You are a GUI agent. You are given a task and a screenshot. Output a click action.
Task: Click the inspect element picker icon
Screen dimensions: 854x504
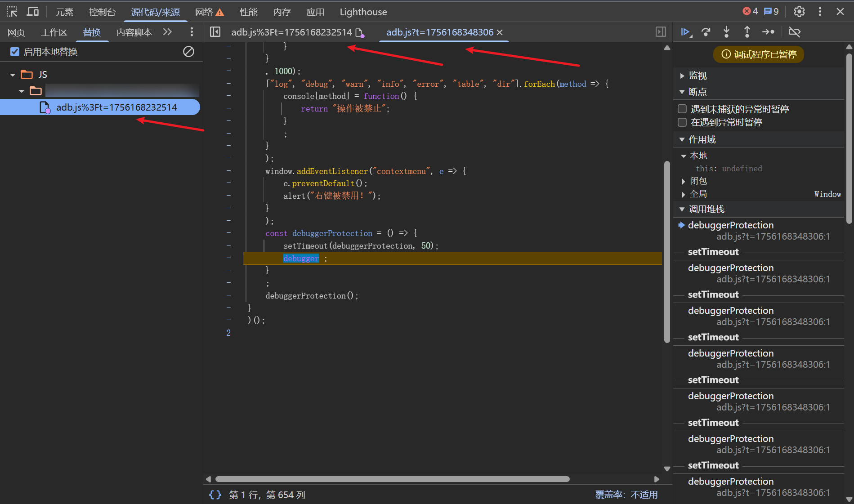[12, 12]
